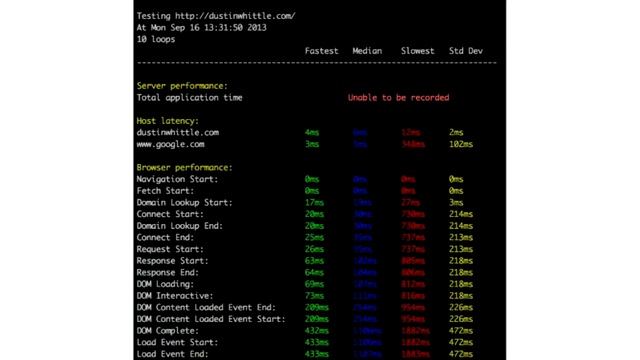This screenshot has height=360, width=640.
Task: Click the 'Domain Lookup Start:' label
Action: coord(184,202)
